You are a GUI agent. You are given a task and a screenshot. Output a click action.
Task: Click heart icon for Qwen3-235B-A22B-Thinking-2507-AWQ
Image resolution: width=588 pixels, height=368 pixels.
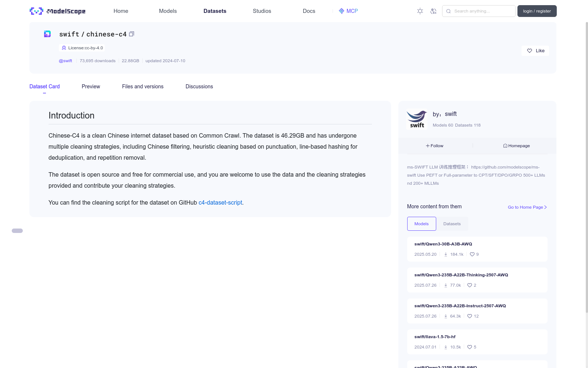pyautogui.click(x=470, y=285)
